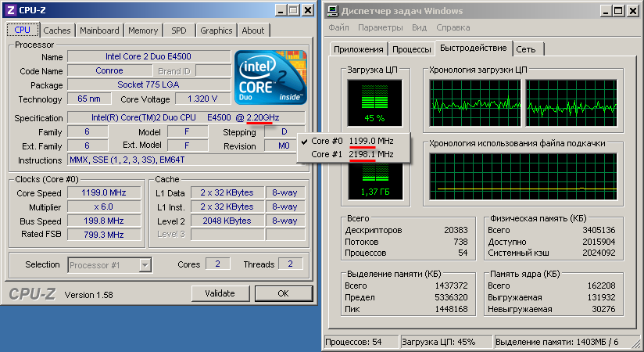Click the OK button in CPU-Z

[282, 293]
